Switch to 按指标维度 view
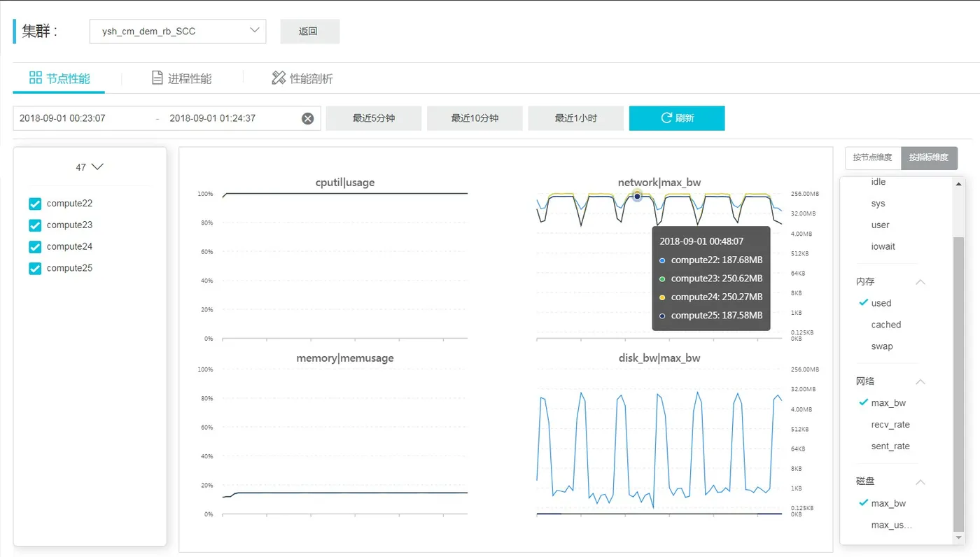Viewport: 980px width, 557px height. coord(929,157)
